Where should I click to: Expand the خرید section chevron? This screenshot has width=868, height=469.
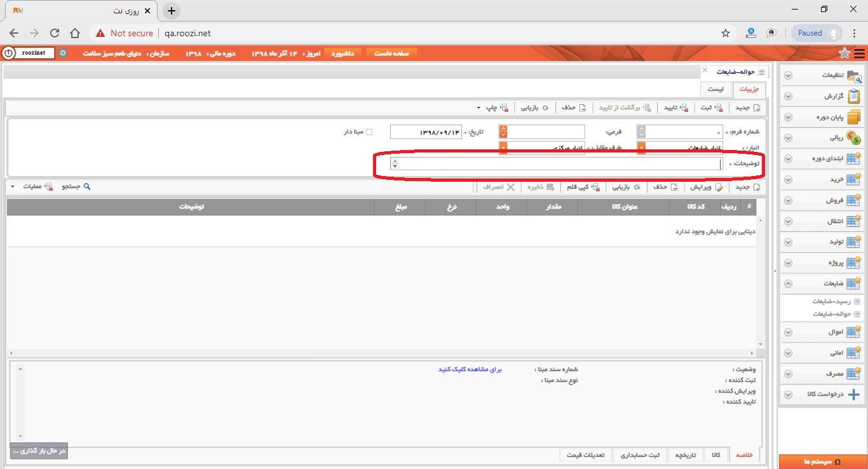pyautogui.click(x=789, y=180)
